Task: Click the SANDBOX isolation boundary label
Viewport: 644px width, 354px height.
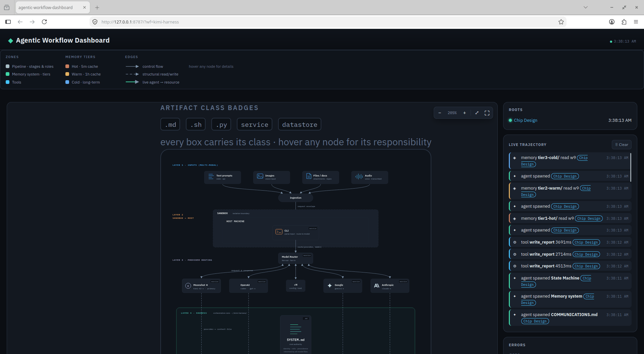Action: (x=233, y=213)
